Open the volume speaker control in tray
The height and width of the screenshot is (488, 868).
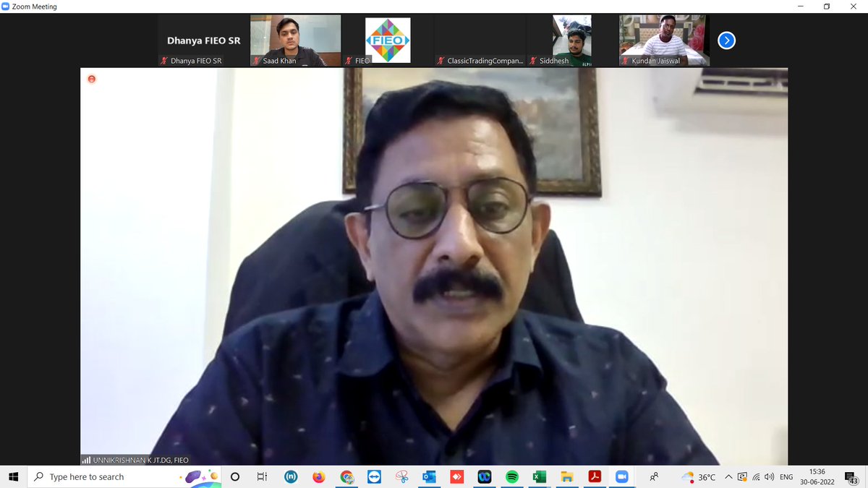point(769,477)
